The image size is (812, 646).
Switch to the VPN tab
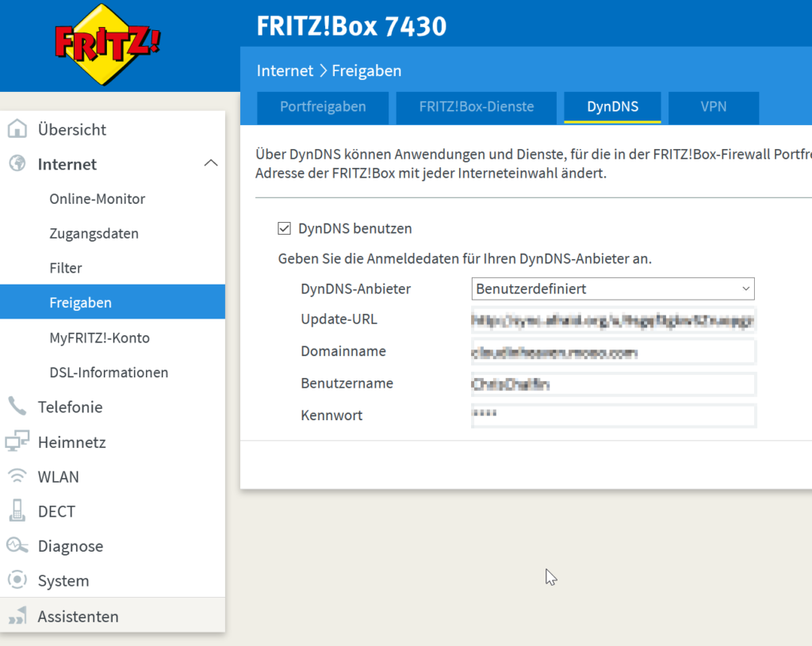(713, 107)
